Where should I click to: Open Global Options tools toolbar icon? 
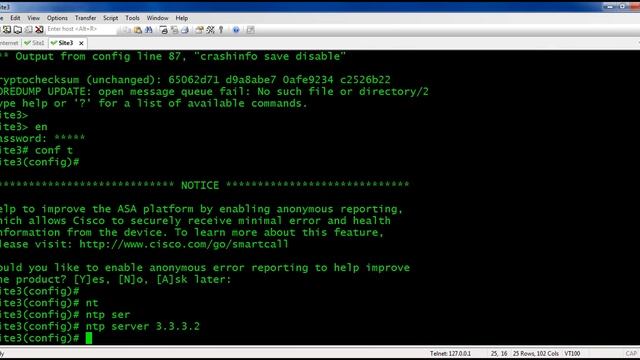point(211,29)
